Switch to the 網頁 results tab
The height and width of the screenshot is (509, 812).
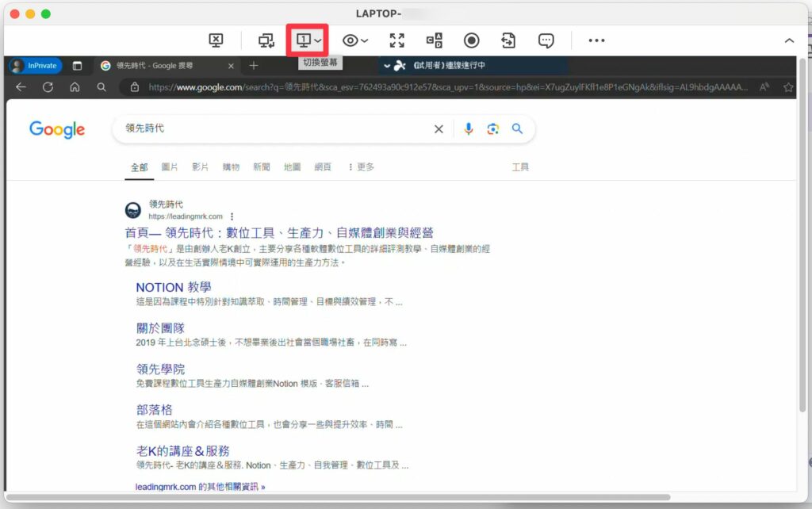click(323, 166)
